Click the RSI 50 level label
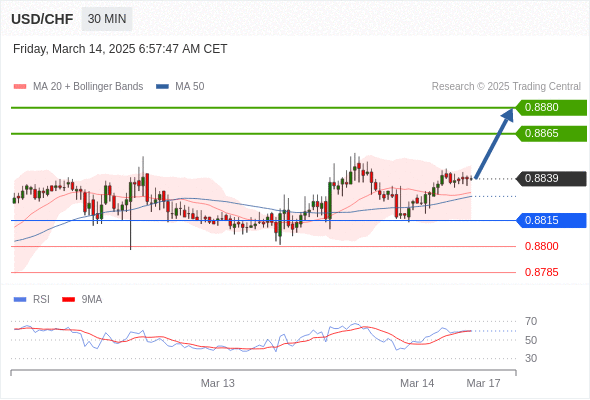590x400 pixels. [531, 340]
